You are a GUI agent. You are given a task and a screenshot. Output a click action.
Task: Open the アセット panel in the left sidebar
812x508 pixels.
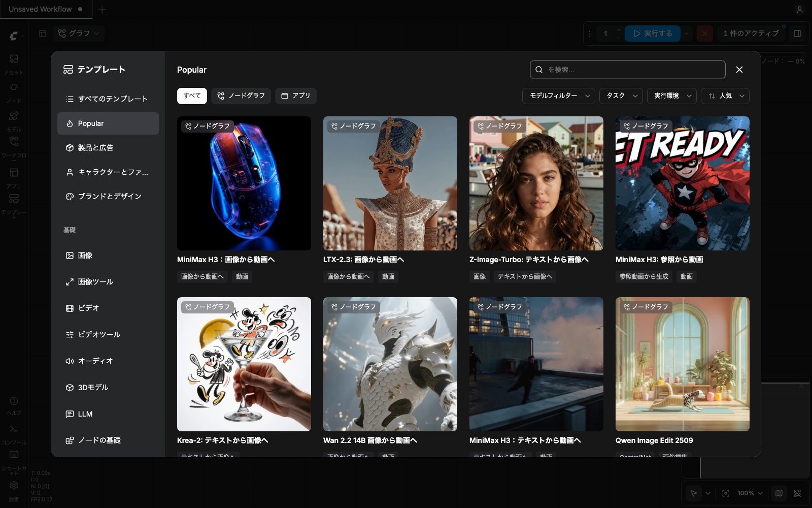14,63
